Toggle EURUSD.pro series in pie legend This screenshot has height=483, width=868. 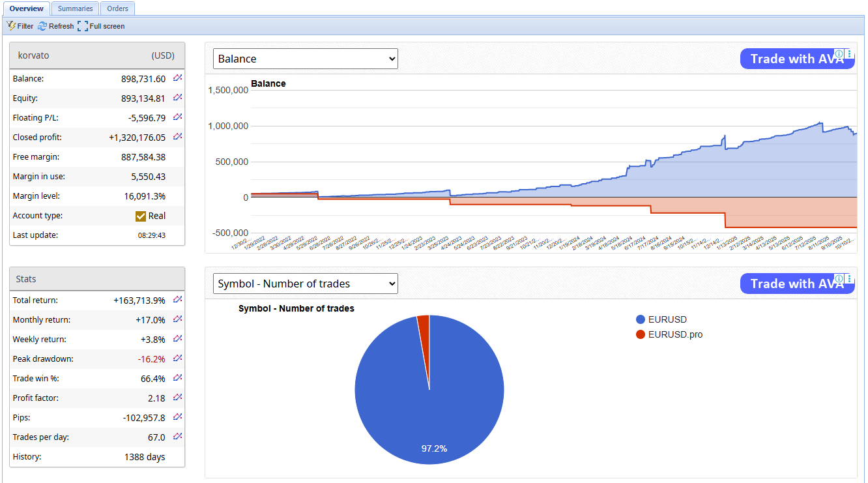[669, 334]
